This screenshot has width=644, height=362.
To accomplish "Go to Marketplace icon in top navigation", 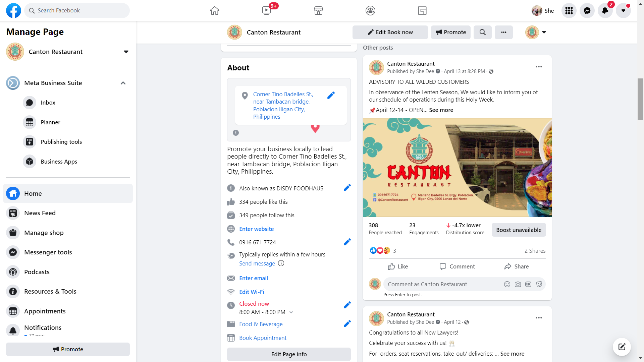I will tap(318, 11).
